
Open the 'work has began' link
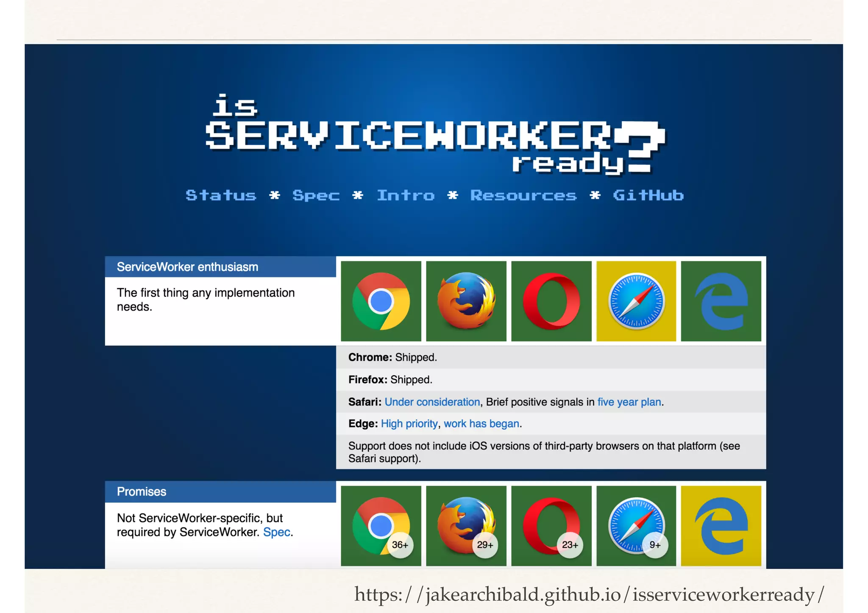pos(481,424)
